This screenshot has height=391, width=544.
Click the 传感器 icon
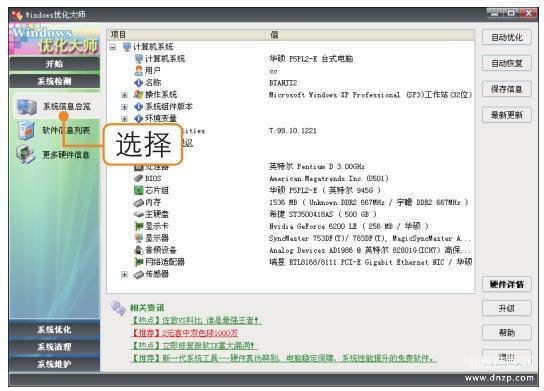click(x=139, y=274)
